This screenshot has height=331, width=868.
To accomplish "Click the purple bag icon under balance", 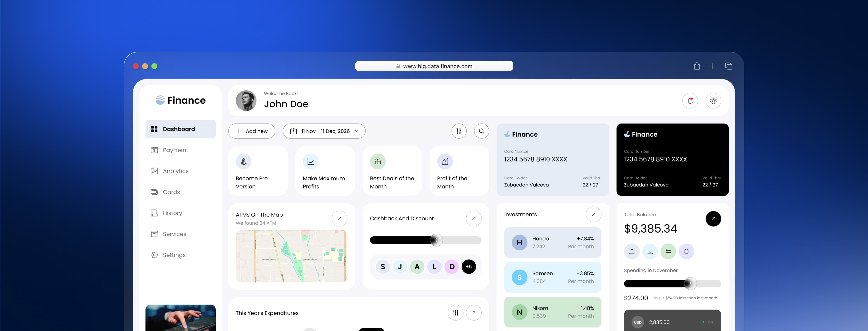I will coord(686,252).
